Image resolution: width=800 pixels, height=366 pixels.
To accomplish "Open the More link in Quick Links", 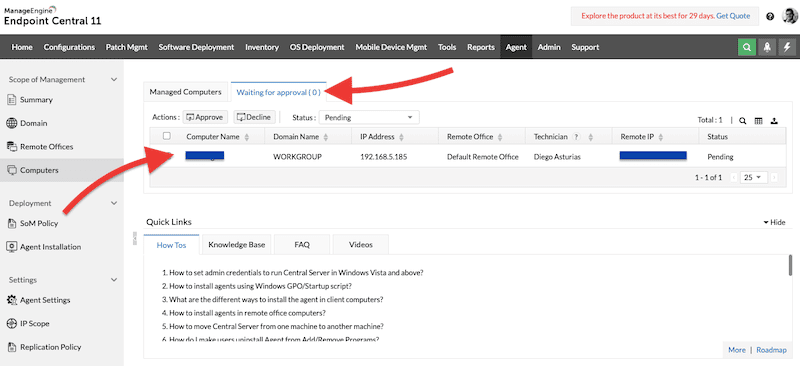I will click(737, 350).
